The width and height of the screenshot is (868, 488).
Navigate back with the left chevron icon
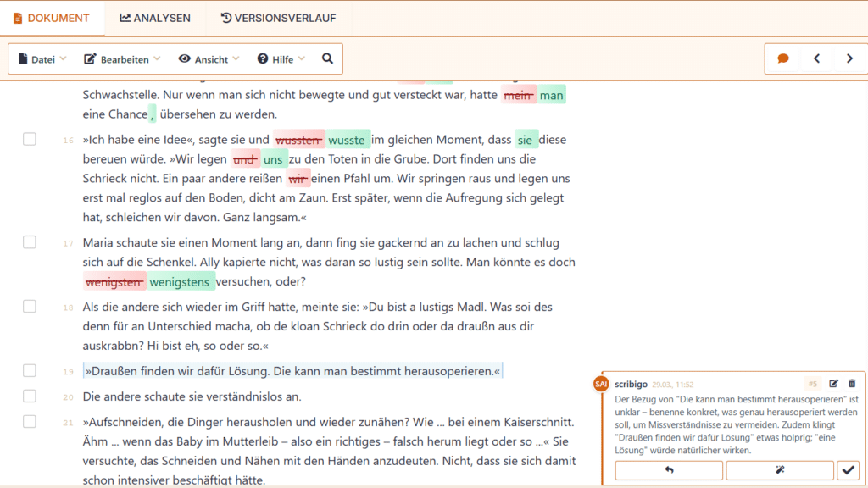(816, 58)
